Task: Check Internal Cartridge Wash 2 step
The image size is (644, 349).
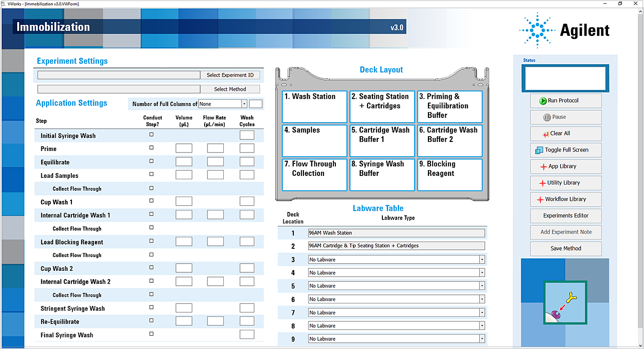Action: pos(152,281)
